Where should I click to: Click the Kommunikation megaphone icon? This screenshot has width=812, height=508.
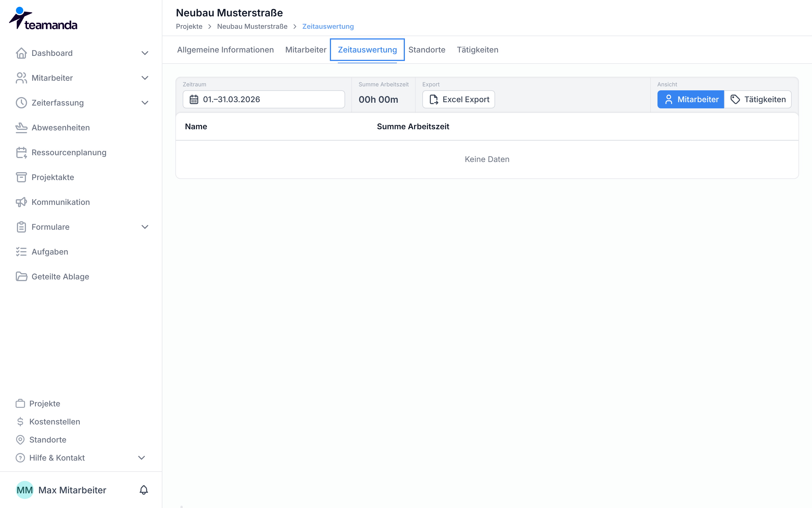click(x=21, y=202)
